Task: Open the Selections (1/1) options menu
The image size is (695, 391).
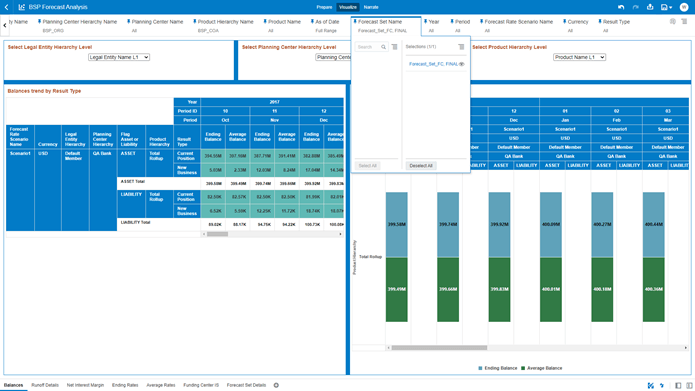Action: pos(461,47)
